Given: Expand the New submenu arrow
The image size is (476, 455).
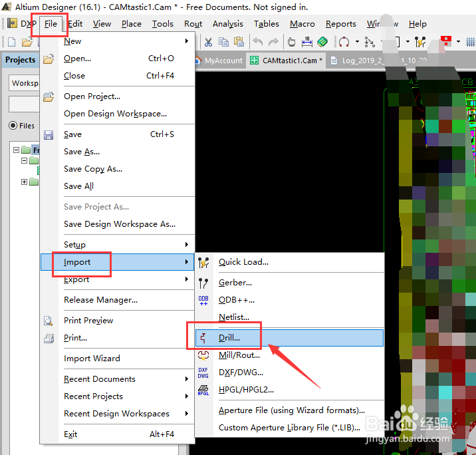Looking at the screenshot, I should (187, 41).
